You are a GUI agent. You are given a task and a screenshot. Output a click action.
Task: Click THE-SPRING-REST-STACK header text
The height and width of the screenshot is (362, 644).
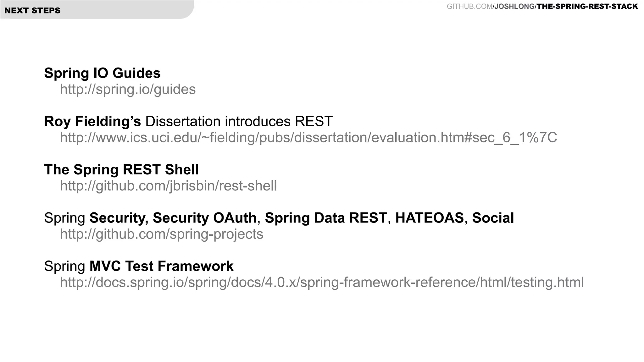point(587,6)
